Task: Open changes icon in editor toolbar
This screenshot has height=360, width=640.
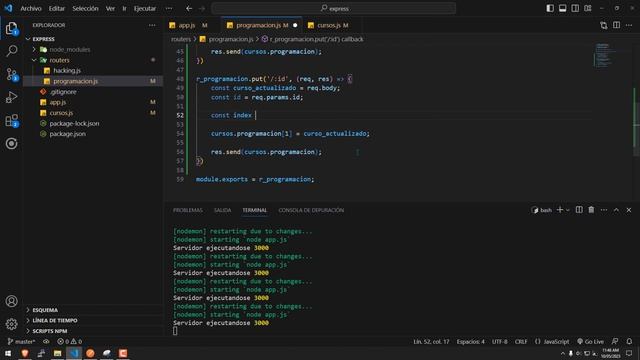Action: [604, 25]
